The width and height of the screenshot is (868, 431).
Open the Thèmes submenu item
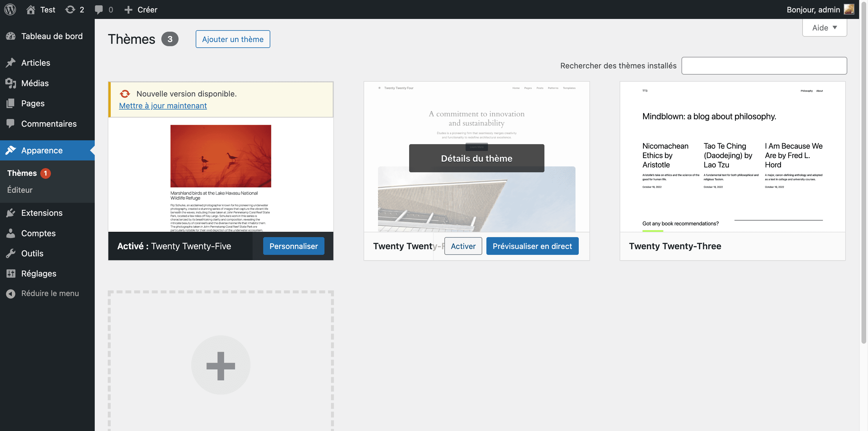(x=22, y=173)
